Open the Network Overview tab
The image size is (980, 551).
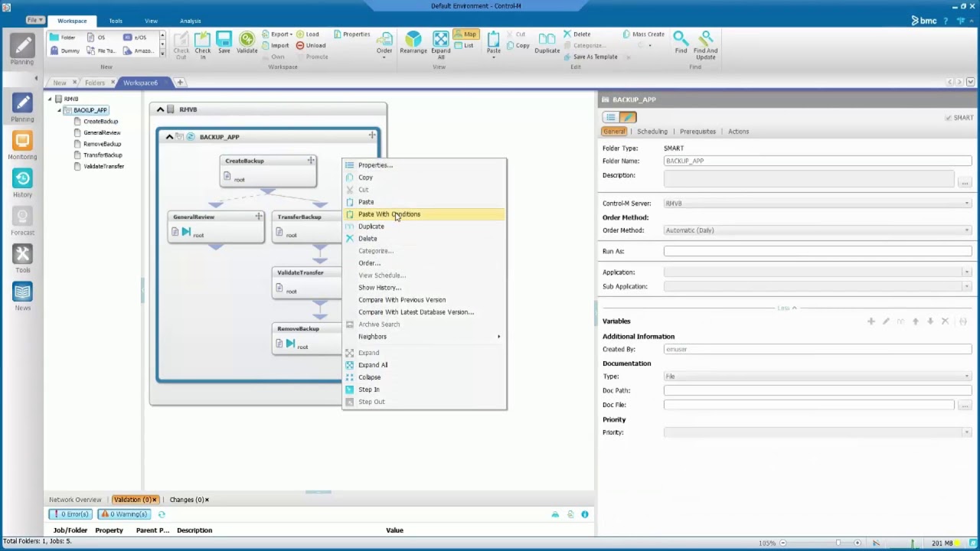pos(75,500)
